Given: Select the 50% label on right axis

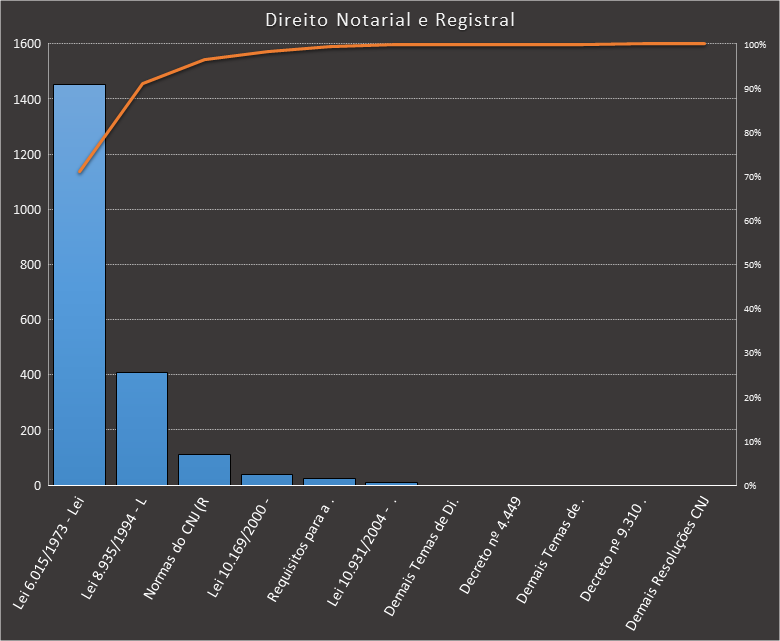Looking at the screenshot, I should [753, 265].
